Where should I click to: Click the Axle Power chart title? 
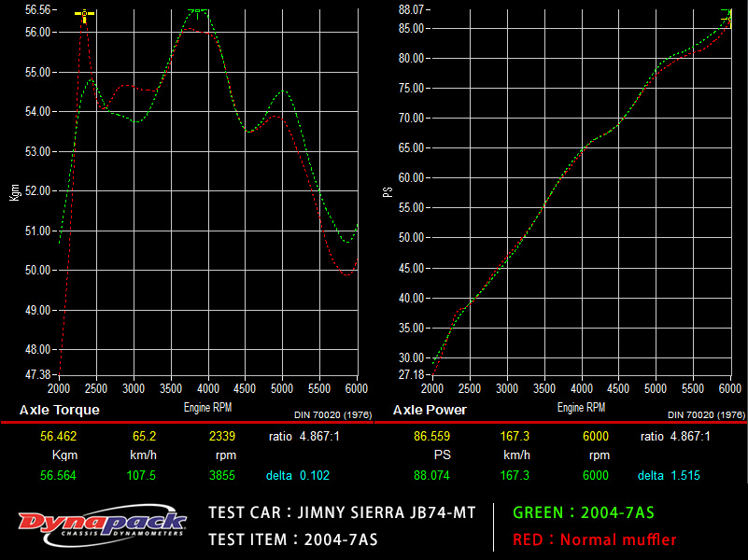pyautogui.click(x=430, y=410)
